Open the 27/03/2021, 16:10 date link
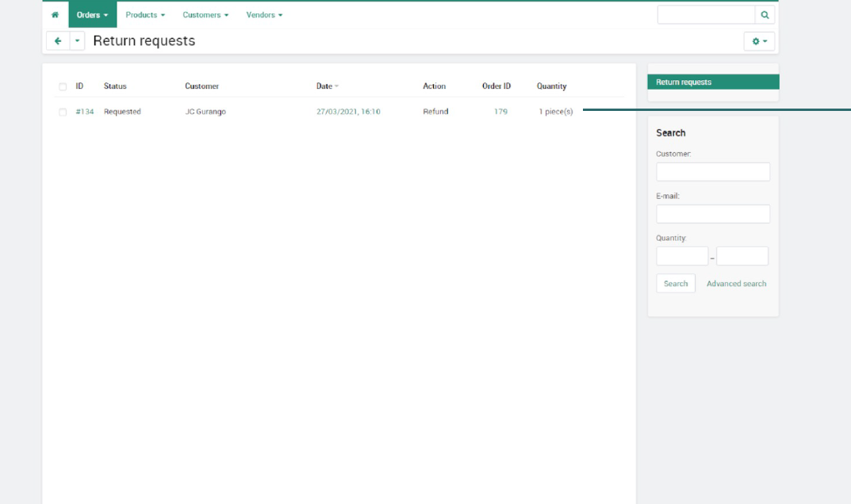Image resolution: width=851 pixels, height=504 pixels. (x=348, y=111)
